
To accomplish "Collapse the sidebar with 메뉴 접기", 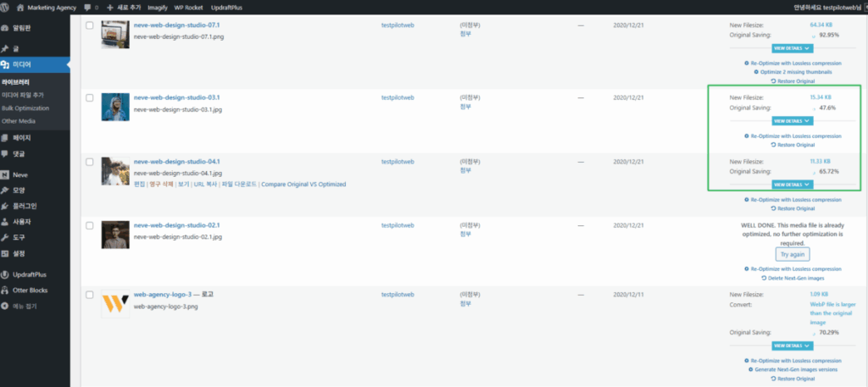I will (x=25, y=305).
